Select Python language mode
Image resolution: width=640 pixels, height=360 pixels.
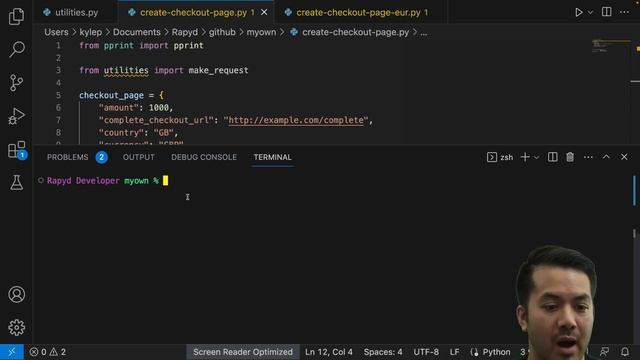(x=496, y=351)
